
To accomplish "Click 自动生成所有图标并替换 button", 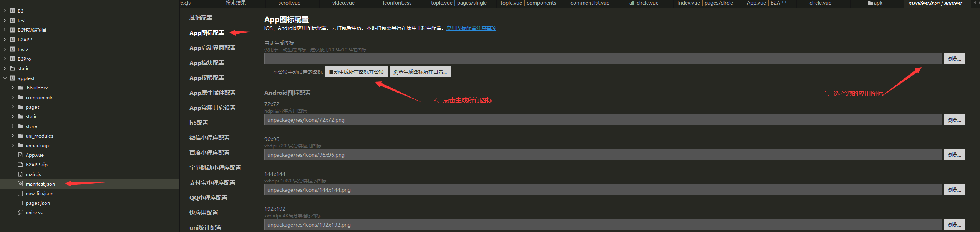I will click(x=356, y=72).
